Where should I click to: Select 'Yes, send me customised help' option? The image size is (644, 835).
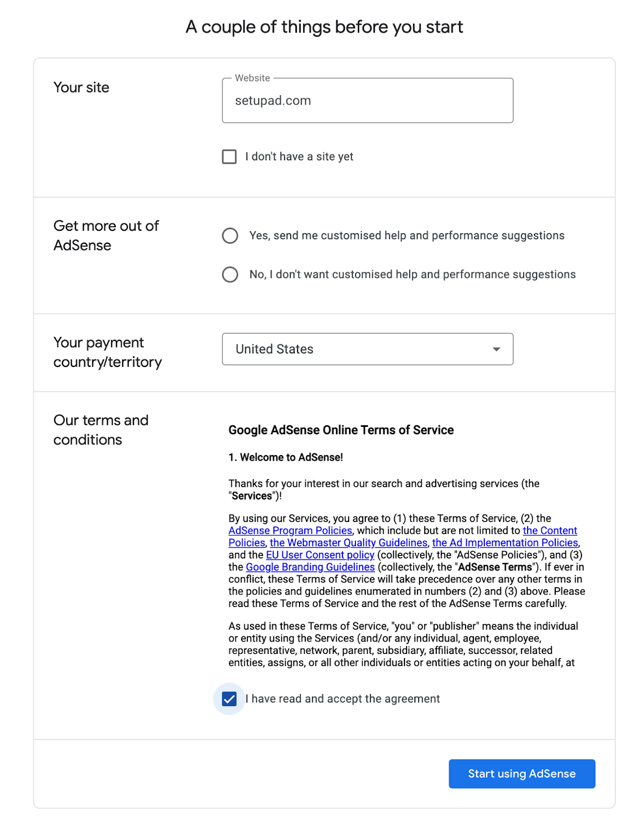230,236
